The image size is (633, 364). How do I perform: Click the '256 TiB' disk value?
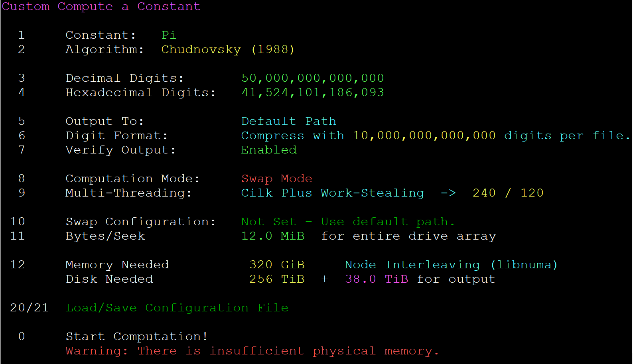[x=277, y=279]
